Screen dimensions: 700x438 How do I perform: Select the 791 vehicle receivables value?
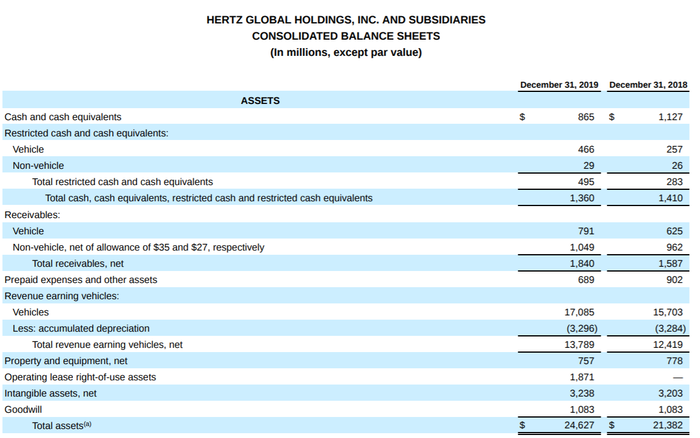[586, 231]
